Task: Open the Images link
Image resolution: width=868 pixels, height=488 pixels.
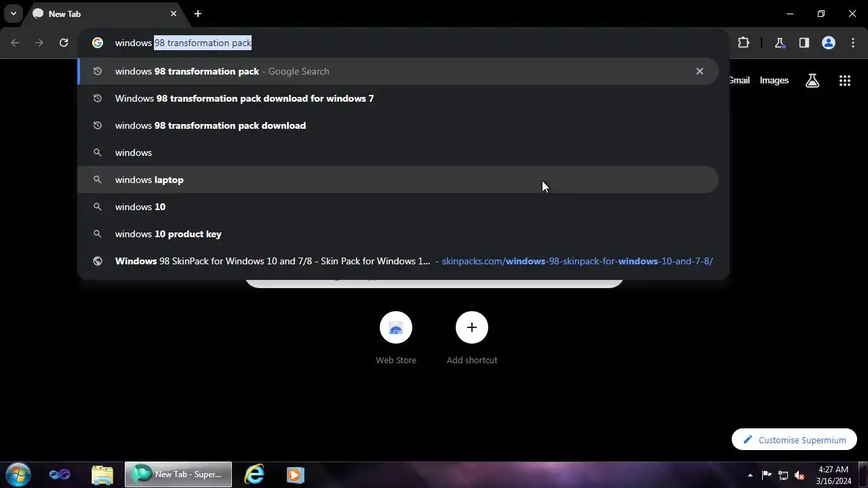Action: [774, 80]
